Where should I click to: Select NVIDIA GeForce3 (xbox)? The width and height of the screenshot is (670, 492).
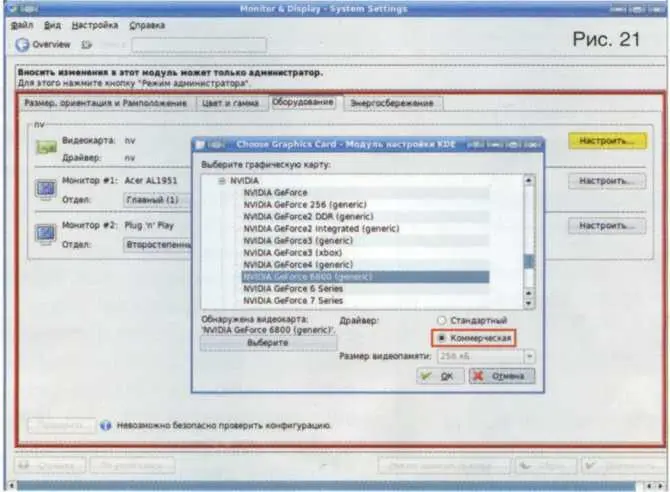tap(365, 252)
